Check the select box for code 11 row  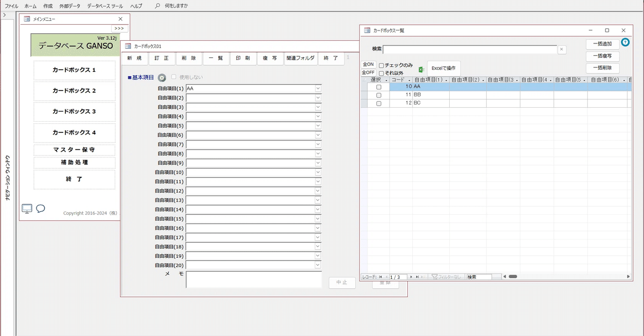pyautogui.click(x=379, y=95)
